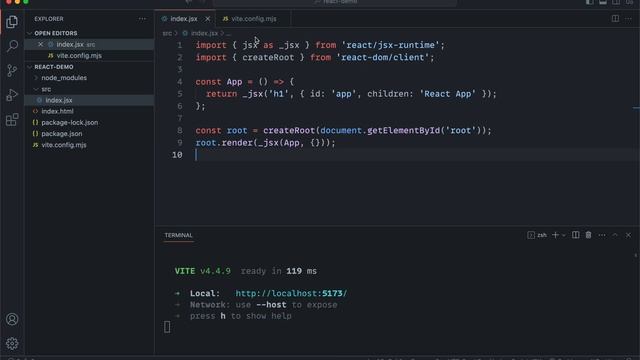Open the Run and Debug view
The image size is (640, 360).
click(12, 95)
